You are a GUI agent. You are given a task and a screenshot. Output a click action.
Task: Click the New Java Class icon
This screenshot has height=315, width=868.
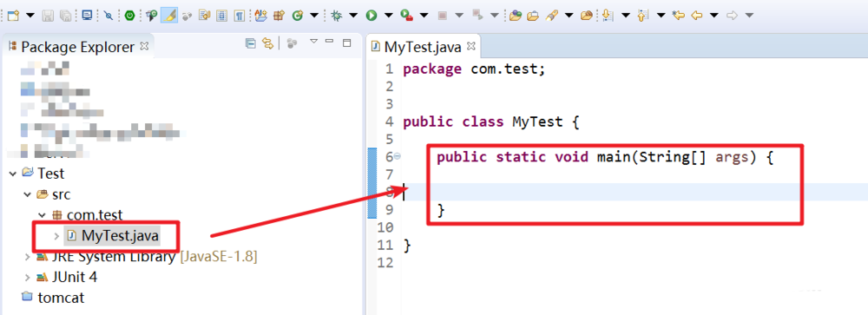pyautogui.click(x=297, y=16)
